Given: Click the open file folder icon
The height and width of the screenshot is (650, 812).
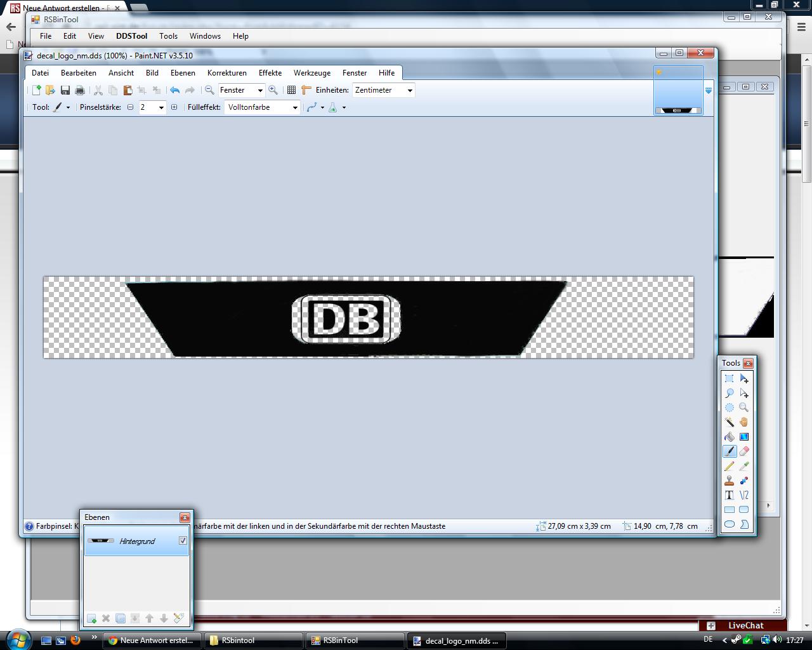Looking at the screenshot, I should tap(50, 90).
